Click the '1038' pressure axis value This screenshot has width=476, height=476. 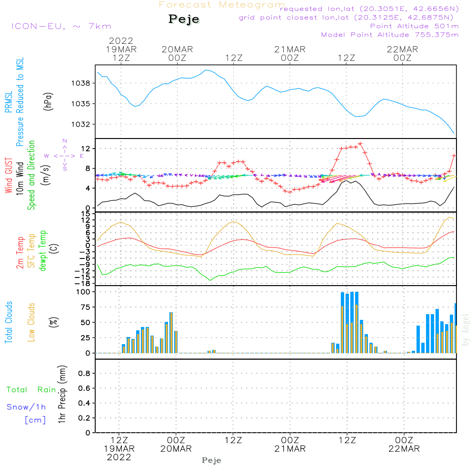(x=81, y=83)
